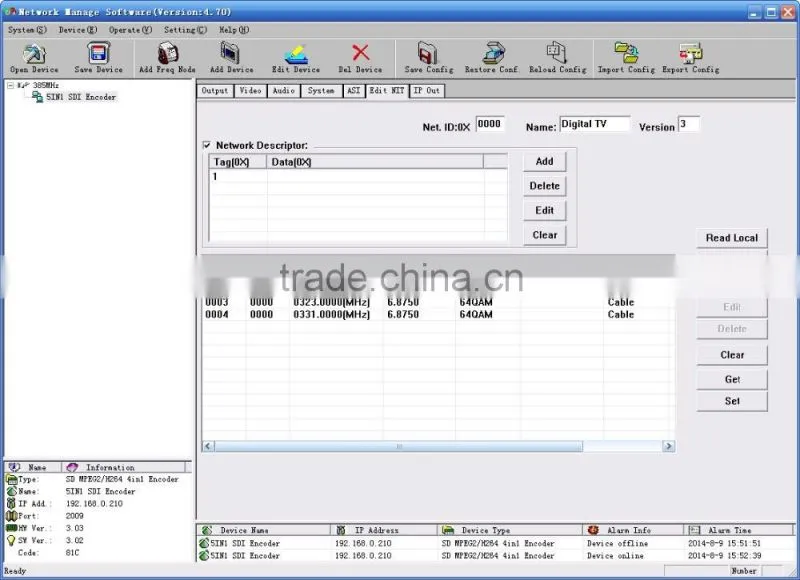
Task: Click the Net ID input field
Action: click(x=490, y=124)
